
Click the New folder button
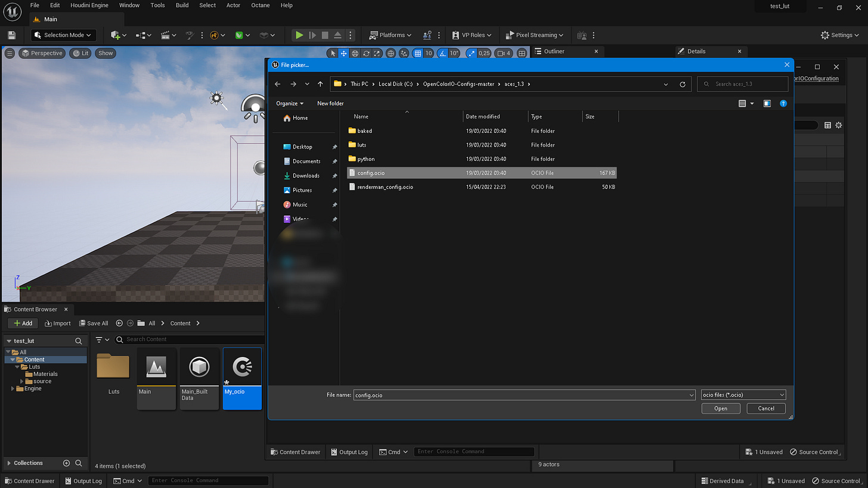point(330,103)
